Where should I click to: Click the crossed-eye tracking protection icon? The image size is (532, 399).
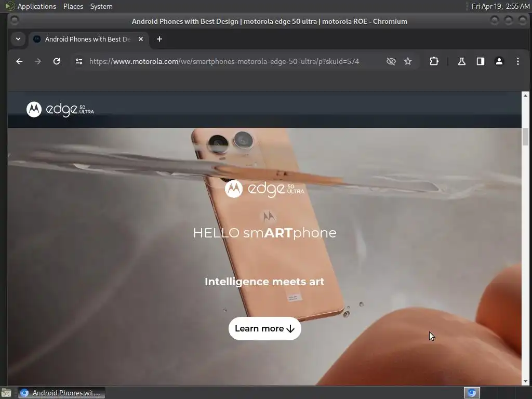tap(391, 61)
